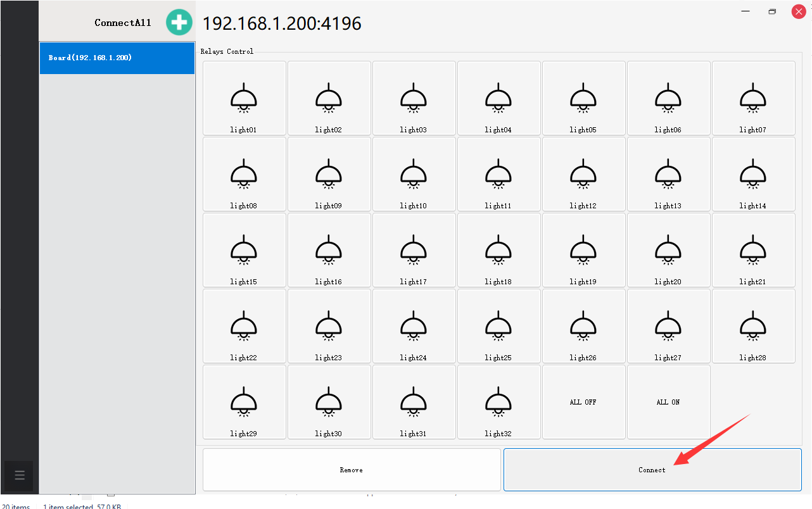Switch the light12 lamp icon
The width and height of the screenshot is (812, 509).
pos(583,174)
